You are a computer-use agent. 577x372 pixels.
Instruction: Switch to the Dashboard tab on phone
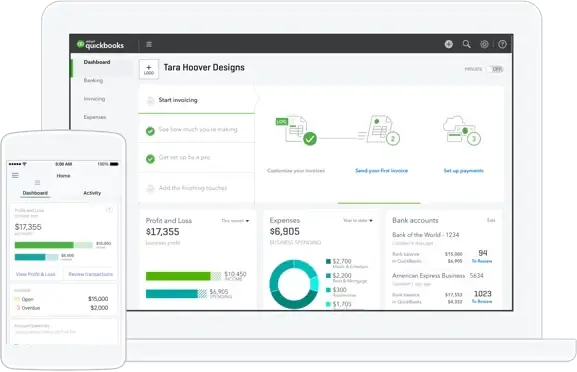click(x=35, y=193)
